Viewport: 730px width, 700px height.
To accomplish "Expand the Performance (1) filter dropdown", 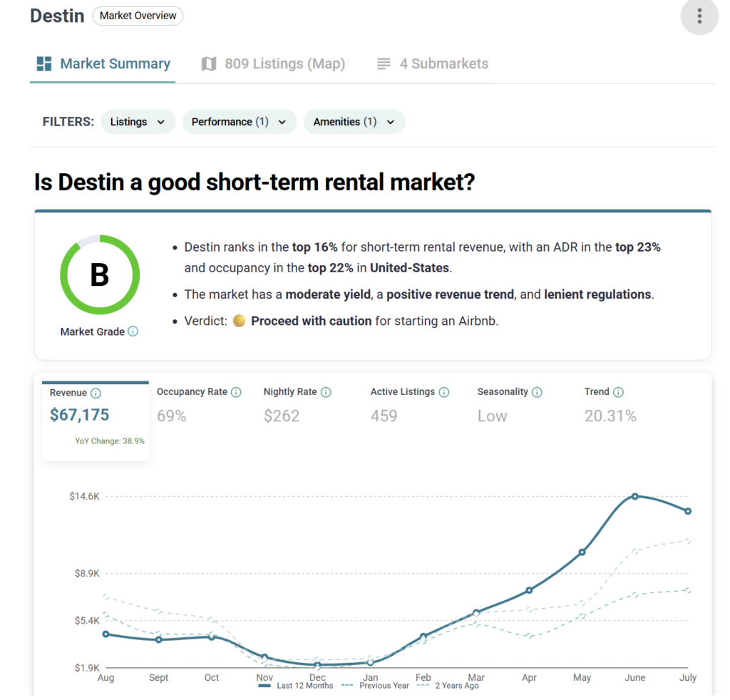I will coord(239,122).
